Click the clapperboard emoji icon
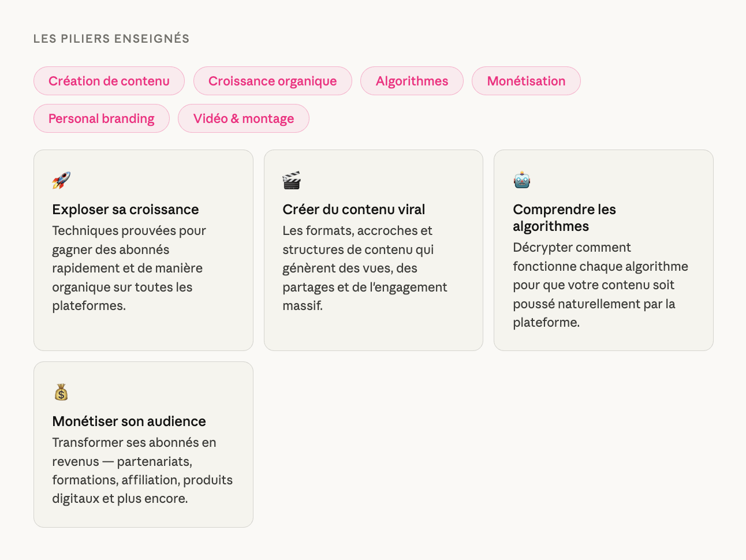This screenshot has width=746, height=560. tap(292, 180)
